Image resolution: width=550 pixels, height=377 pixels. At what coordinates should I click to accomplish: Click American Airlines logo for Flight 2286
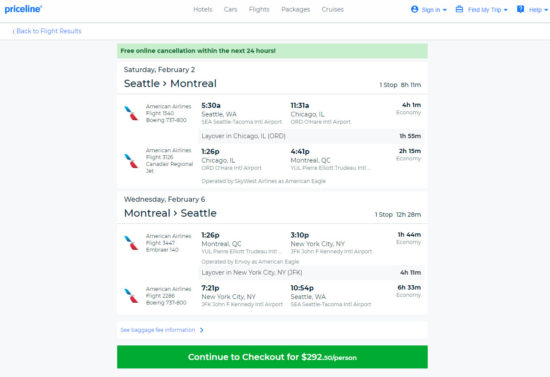coord(131,296)
